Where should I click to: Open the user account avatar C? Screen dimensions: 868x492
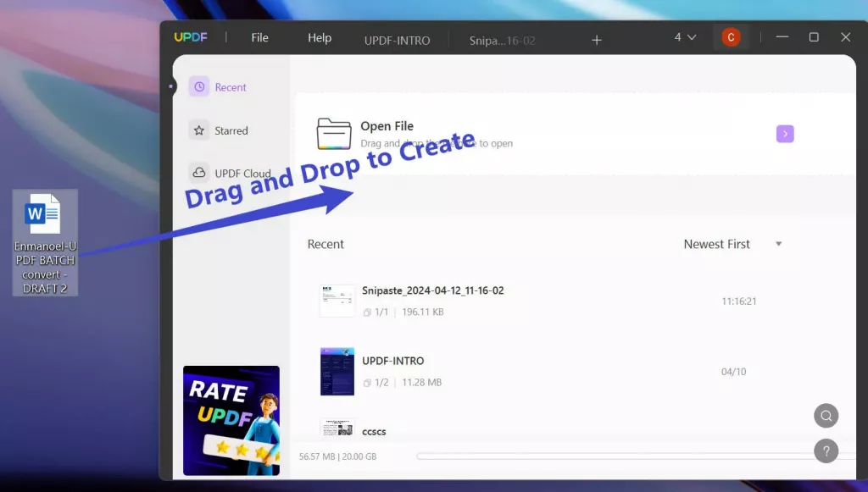pyautogui.click(x=731, y=37)
